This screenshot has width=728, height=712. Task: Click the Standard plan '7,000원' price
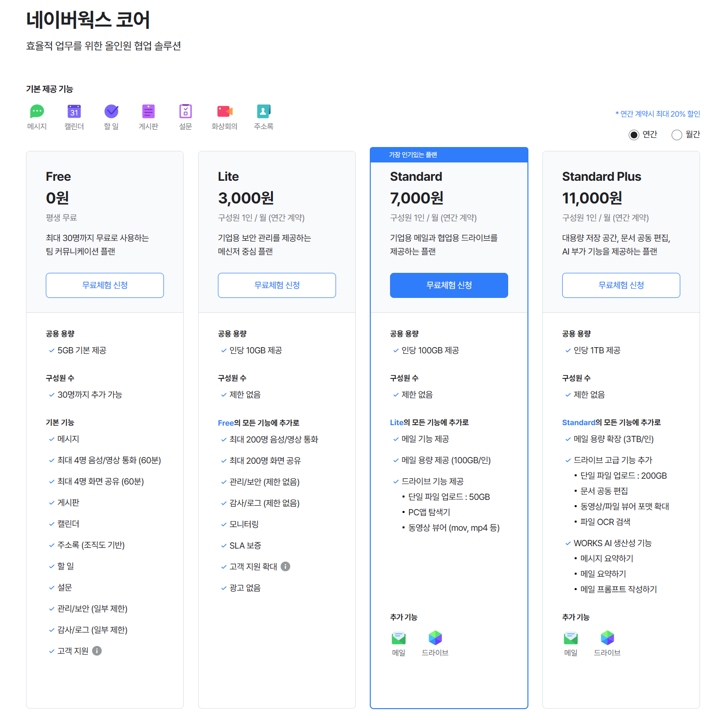click(x=417, y=198)
